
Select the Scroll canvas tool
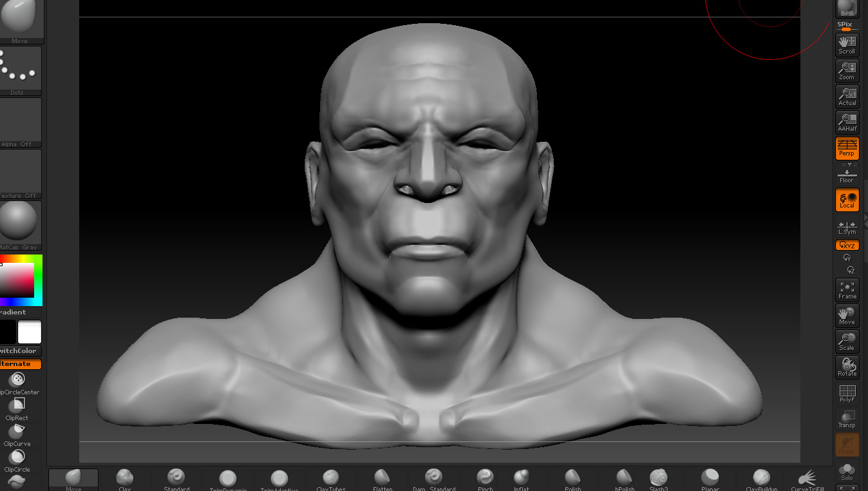click(847, 45)
